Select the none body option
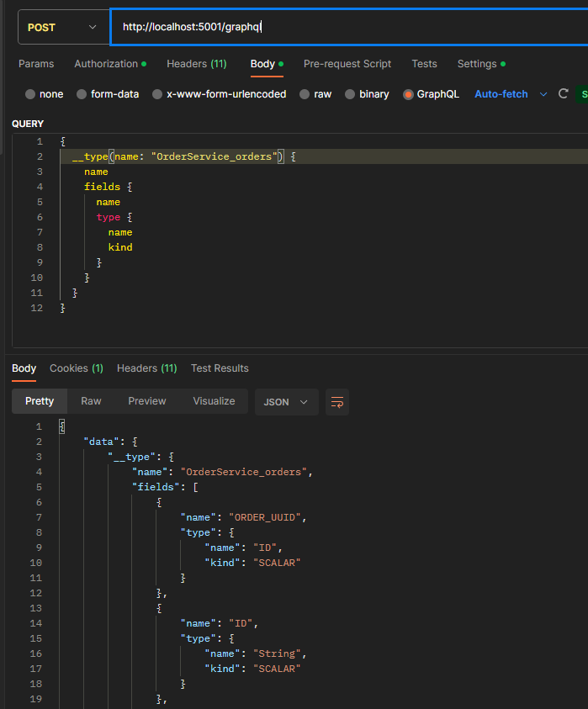Screen dimensions: 588x709 (44, 94)
